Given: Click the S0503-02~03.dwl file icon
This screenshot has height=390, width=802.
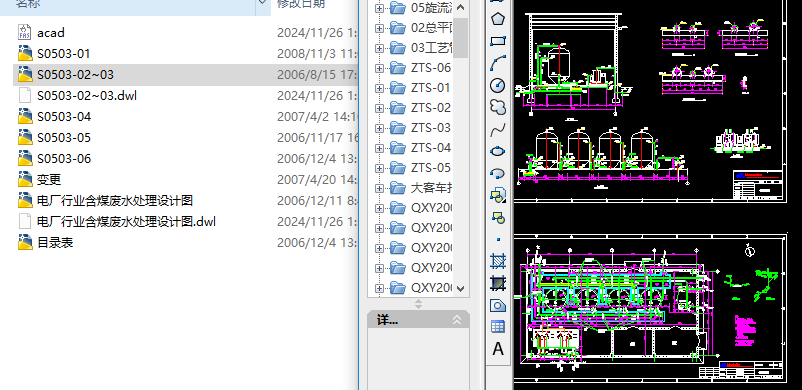Looking at the screenshot, I should click(x=25, y=95).
